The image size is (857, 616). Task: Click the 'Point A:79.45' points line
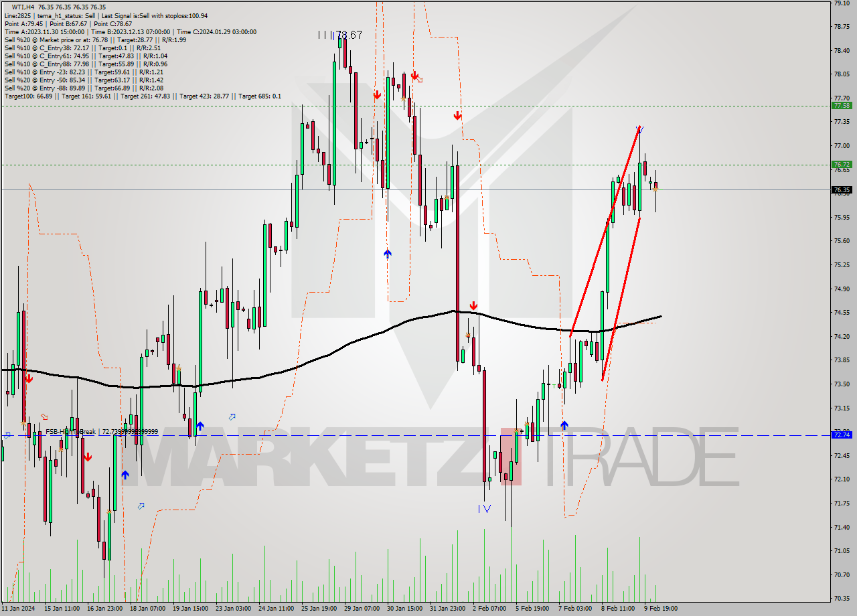click(x=68, y=23)
